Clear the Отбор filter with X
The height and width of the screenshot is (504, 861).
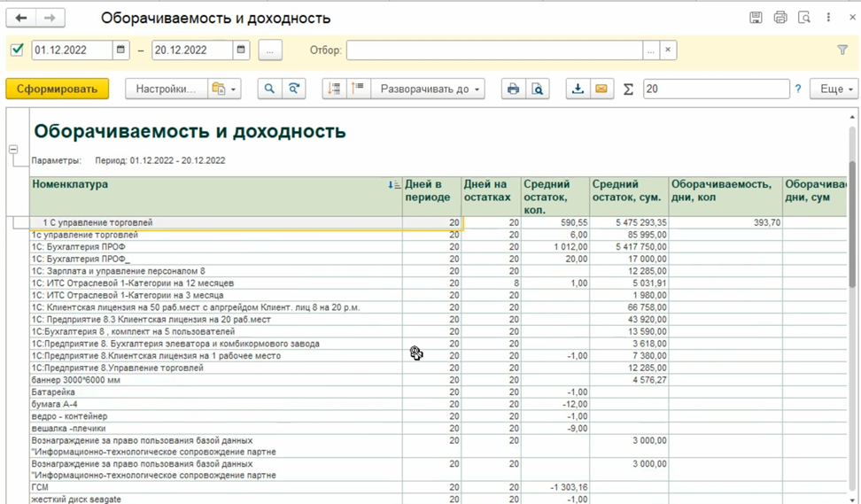point(668,50)
